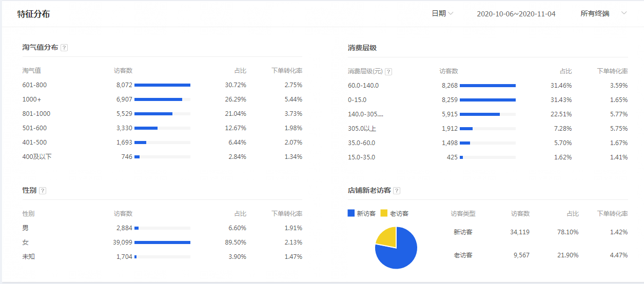644x284 pixels.
Task: Click 下单转化率 header in 淘气值 table
Action: coord(286,71)
